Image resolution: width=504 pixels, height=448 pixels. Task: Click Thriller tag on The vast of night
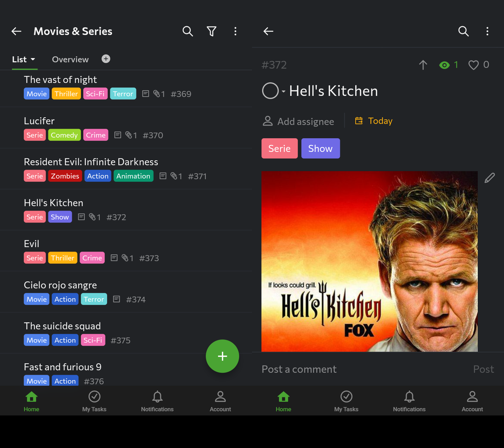pyautogui.click(x=66, y=94)
